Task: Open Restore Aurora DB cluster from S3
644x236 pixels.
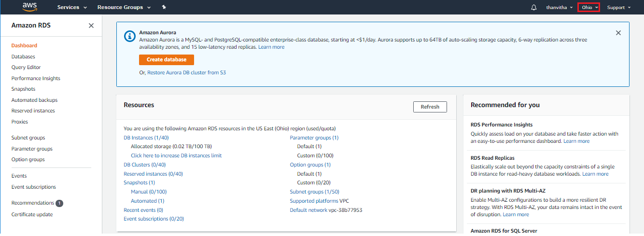Action: click(x=186, y=73)
